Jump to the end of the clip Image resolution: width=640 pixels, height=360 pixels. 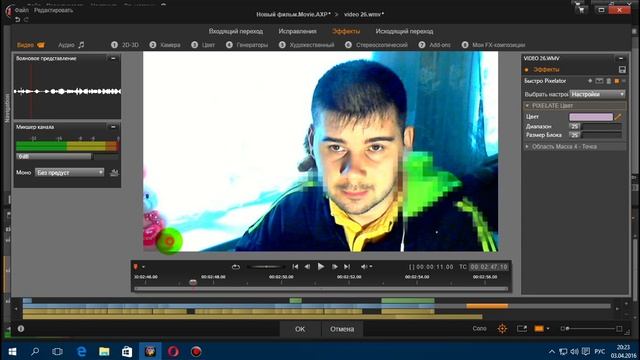pyautogui.click(x=347, y=267)
